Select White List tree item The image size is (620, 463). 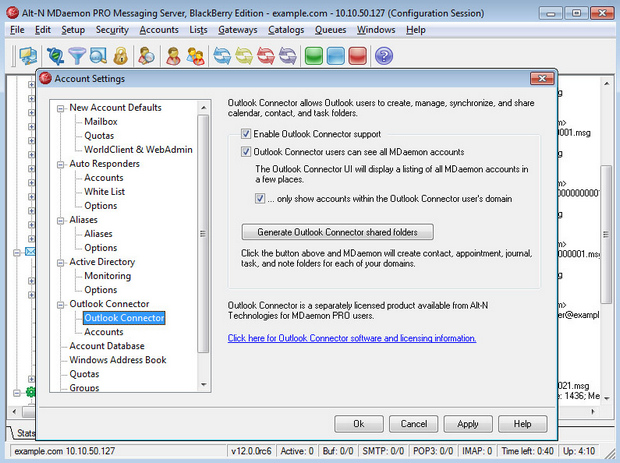(x=104, y=192)
